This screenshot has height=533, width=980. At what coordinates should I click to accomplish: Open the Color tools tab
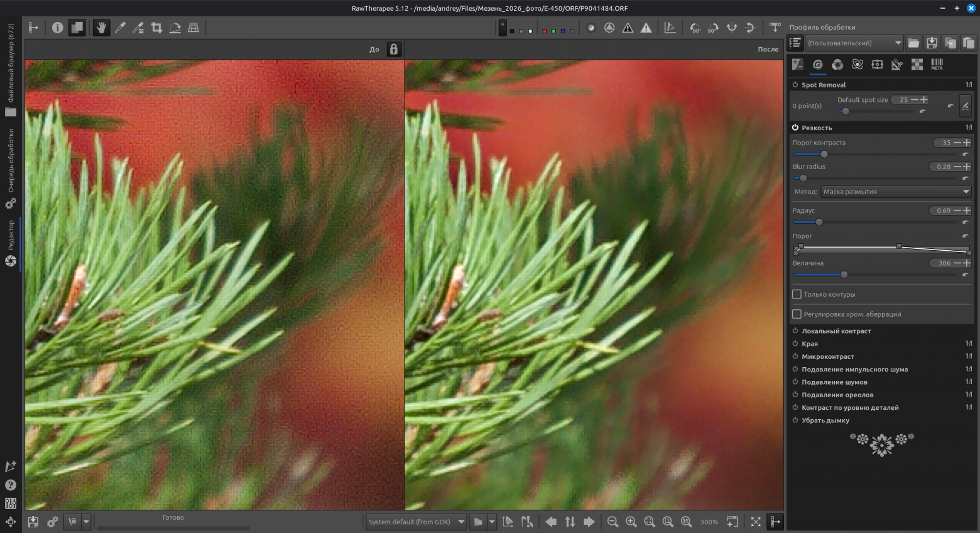click(x=837, y=64)
